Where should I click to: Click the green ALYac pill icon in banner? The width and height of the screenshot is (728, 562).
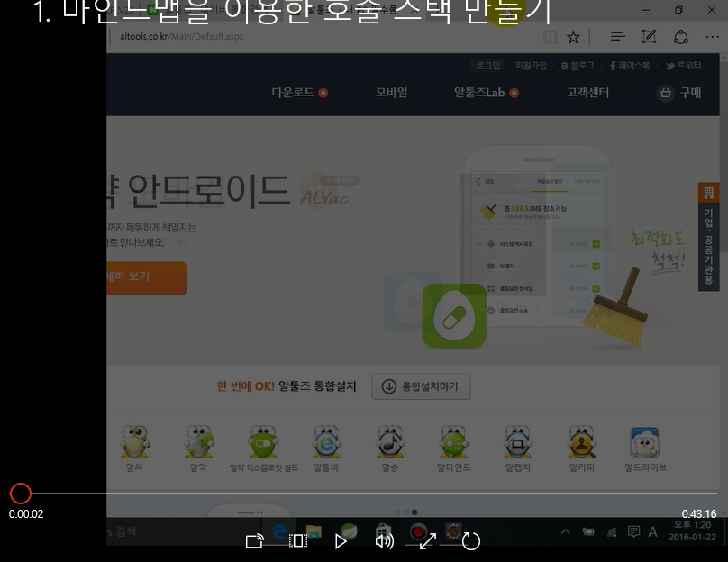point(454,315)
